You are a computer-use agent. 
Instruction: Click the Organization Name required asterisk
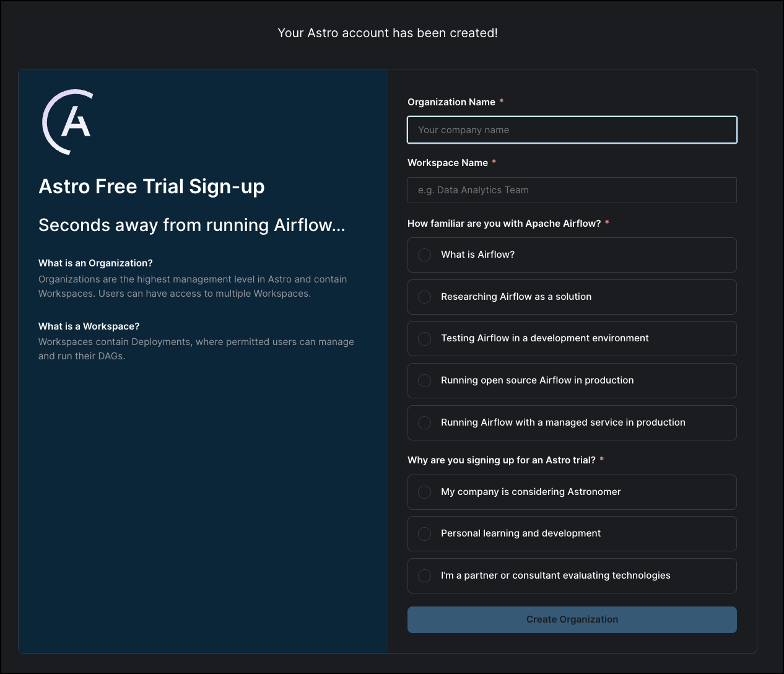click(500, 102)
